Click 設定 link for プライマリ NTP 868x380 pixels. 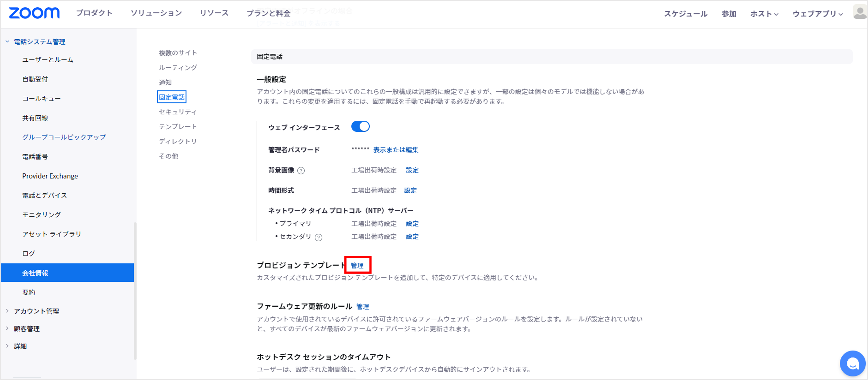(x=412, y=224)
